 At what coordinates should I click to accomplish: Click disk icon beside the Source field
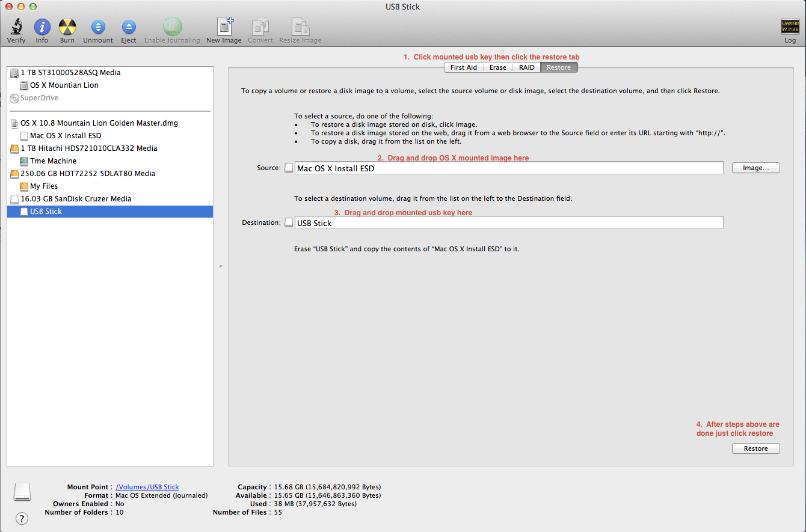pos(289,168)
